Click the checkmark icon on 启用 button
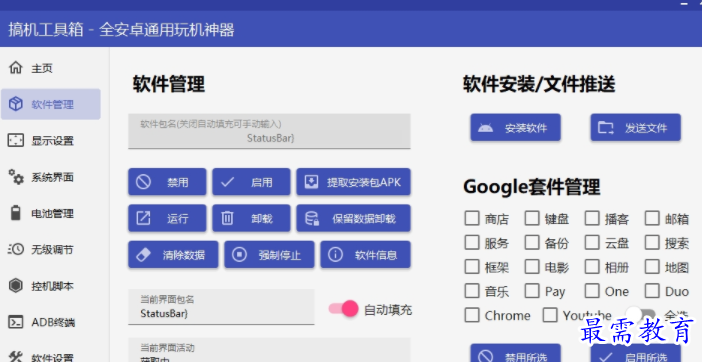702x362 pixels. [227, 182]
